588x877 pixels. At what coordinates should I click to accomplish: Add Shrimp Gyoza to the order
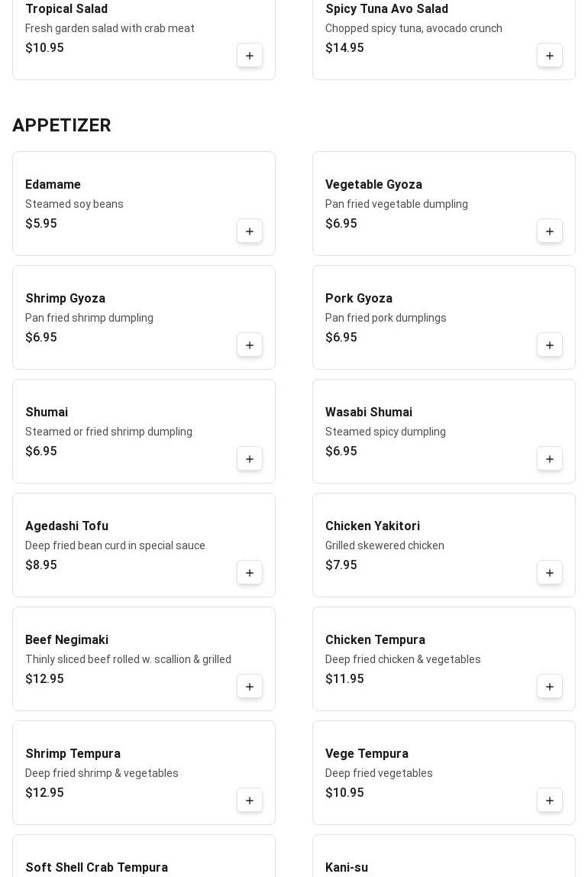(x=250, y=345)
